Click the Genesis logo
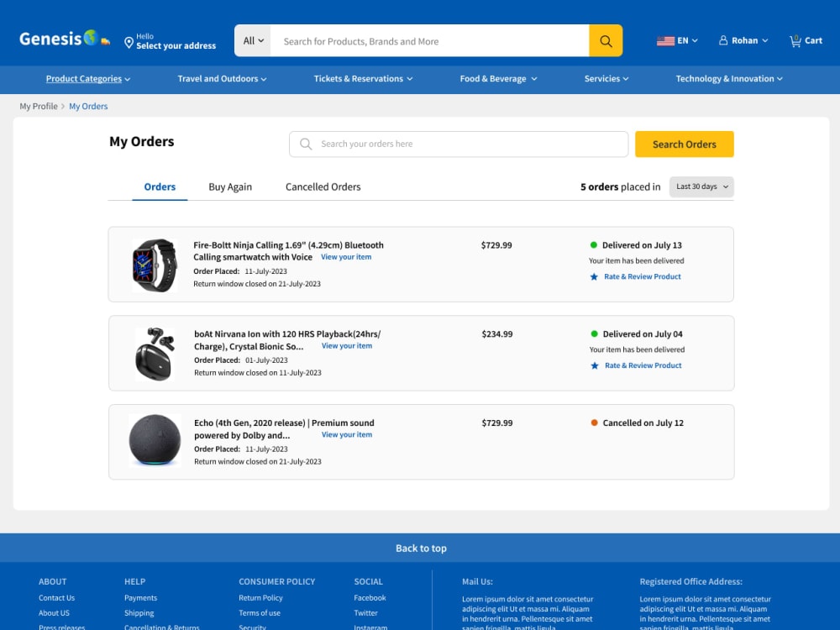The image size is (840, 630). click(65, 39)
